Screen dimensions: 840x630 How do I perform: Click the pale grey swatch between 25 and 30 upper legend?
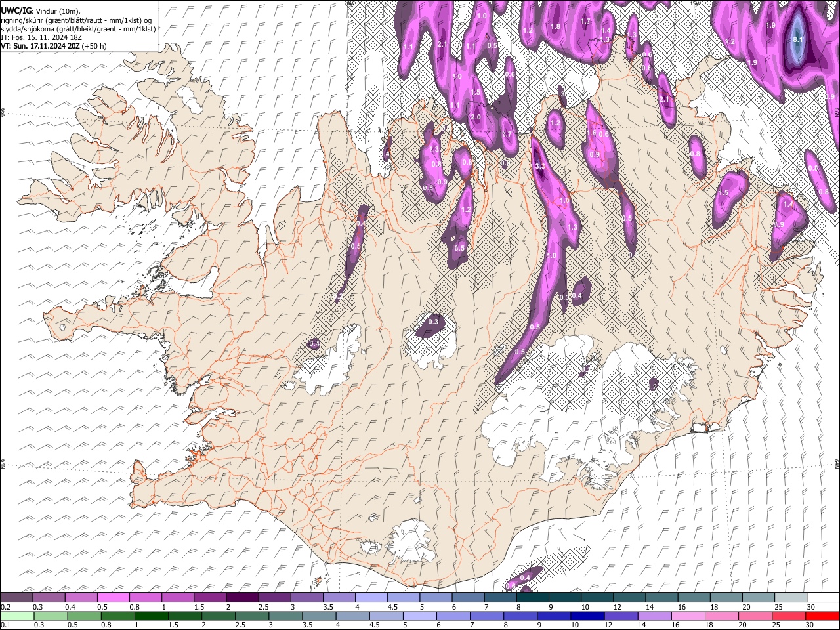tap(790, 597)
